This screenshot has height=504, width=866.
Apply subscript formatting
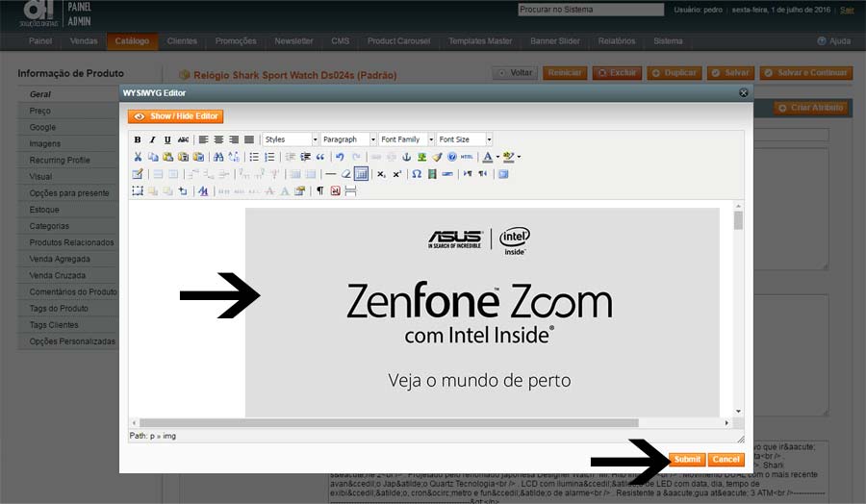click(382, 174)
